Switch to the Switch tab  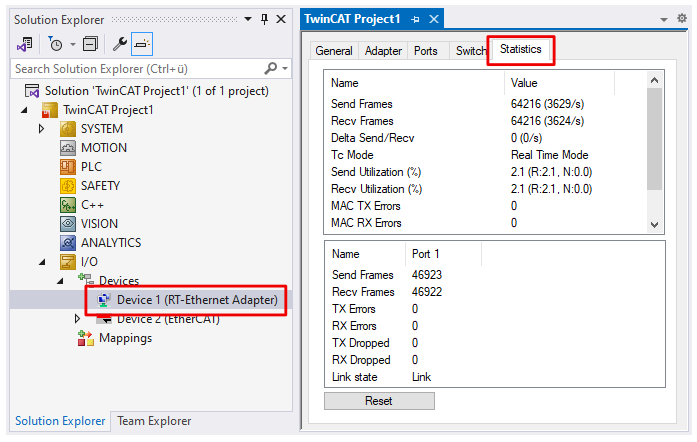[x=470, y=51]
